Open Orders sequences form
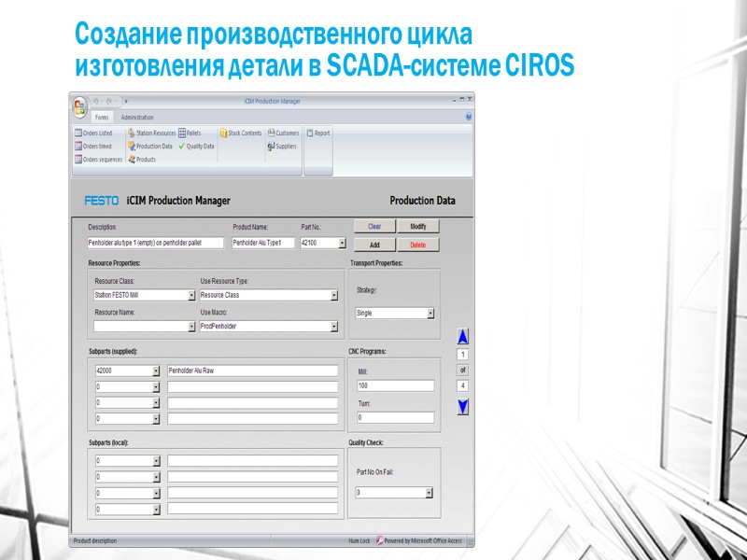 tap(98, 160)
